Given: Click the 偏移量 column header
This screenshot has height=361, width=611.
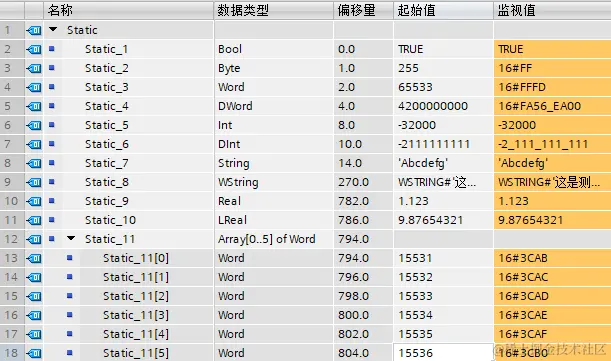Looking at the screenshot, I should tap(363, 10).
